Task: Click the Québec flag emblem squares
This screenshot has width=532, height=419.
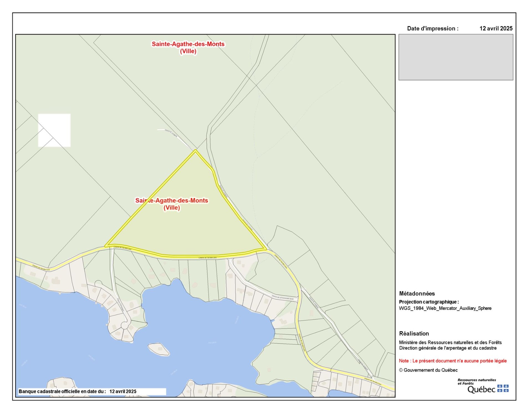Action: 503,388
